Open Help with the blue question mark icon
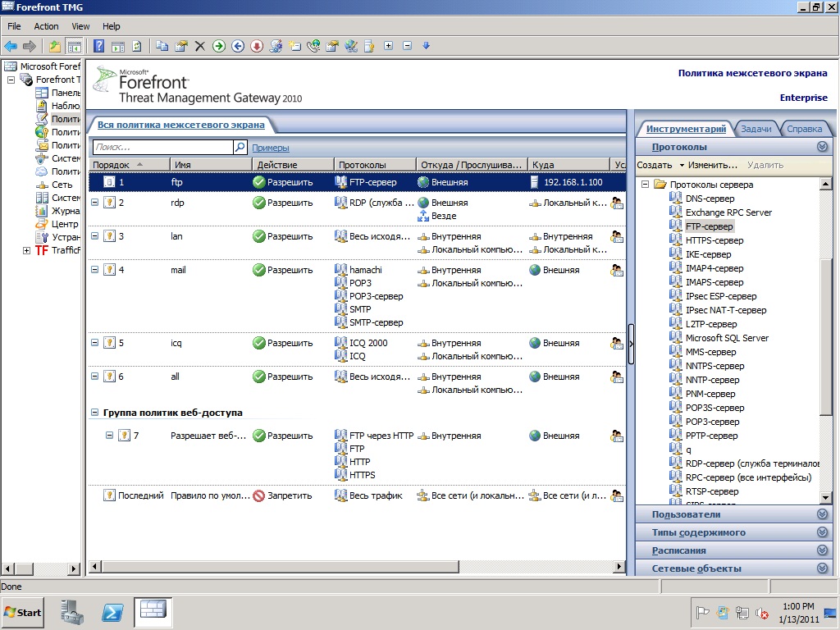The width and height of the screenshot is (840, 630). [x=99, y=47]
